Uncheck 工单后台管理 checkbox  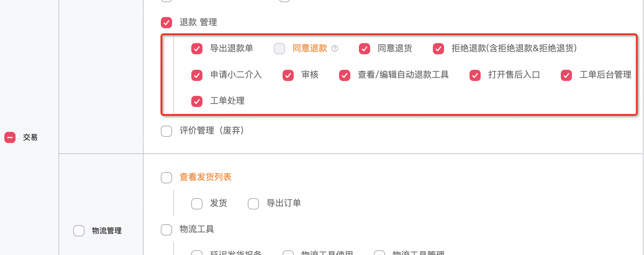[x=566, y=75]
